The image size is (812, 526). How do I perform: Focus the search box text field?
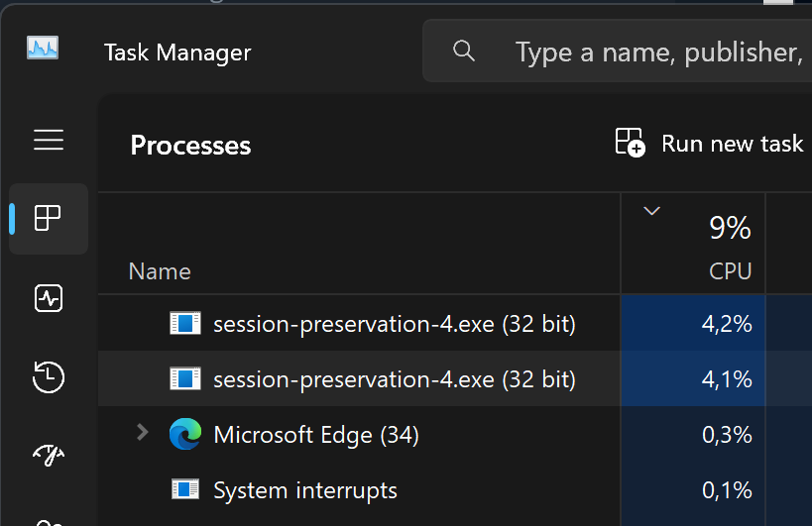coord(654,52)
